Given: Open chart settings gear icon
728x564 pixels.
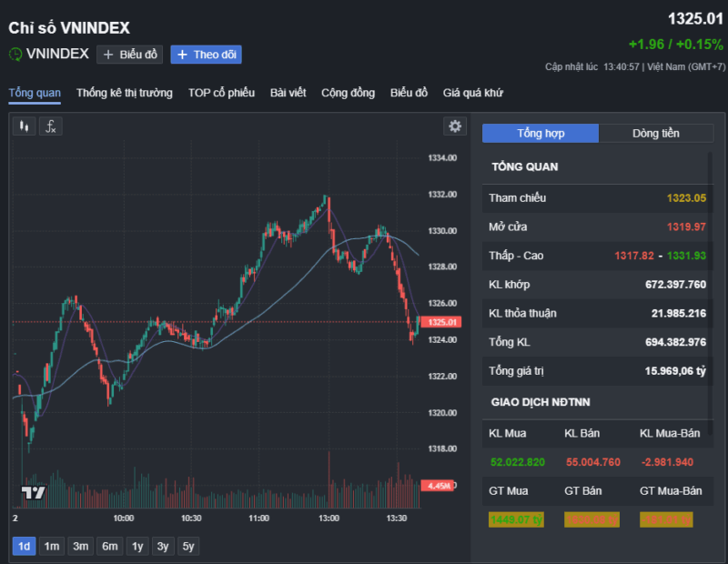Looking at the screenshot, I should (x=455, y=126).
